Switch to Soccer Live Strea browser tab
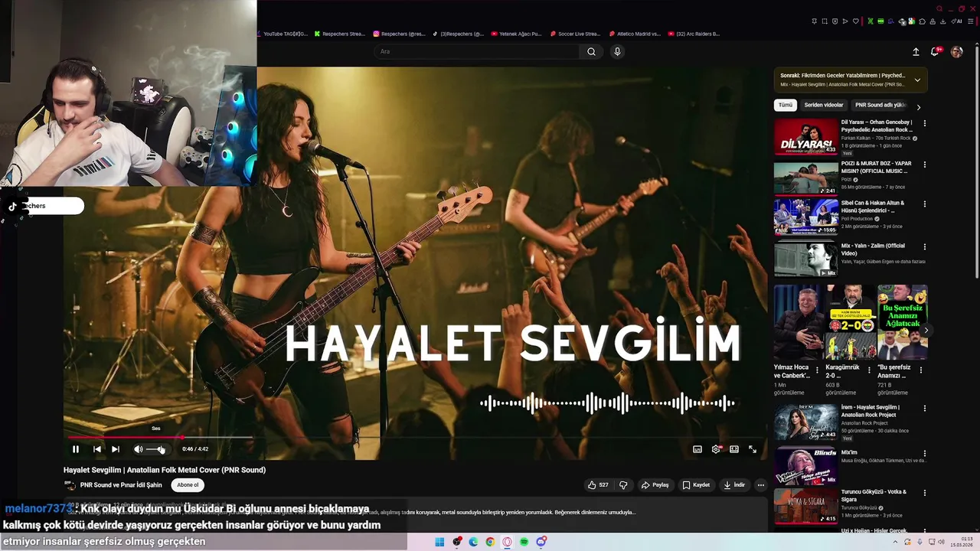Viewport: 980px width, 551px height. pos(575,34)
